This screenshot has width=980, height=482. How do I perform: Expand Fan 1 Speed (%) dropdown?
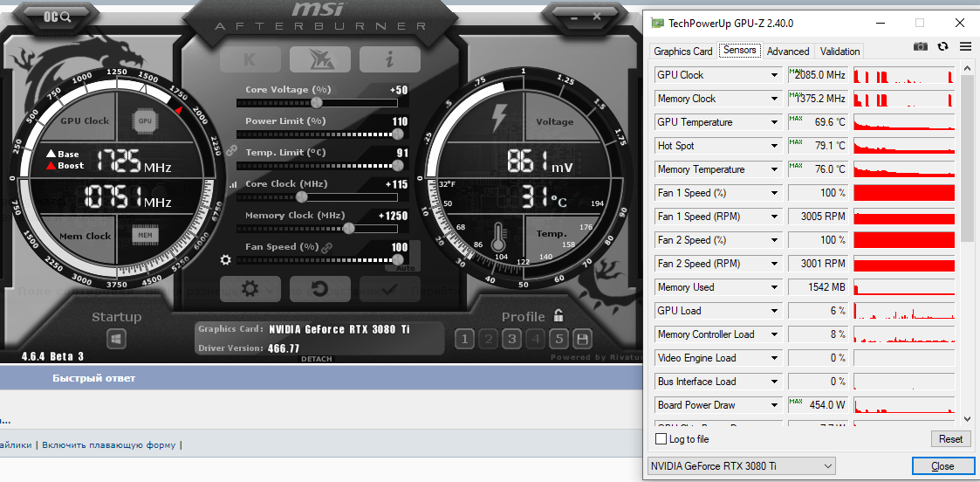click(774, 193)
